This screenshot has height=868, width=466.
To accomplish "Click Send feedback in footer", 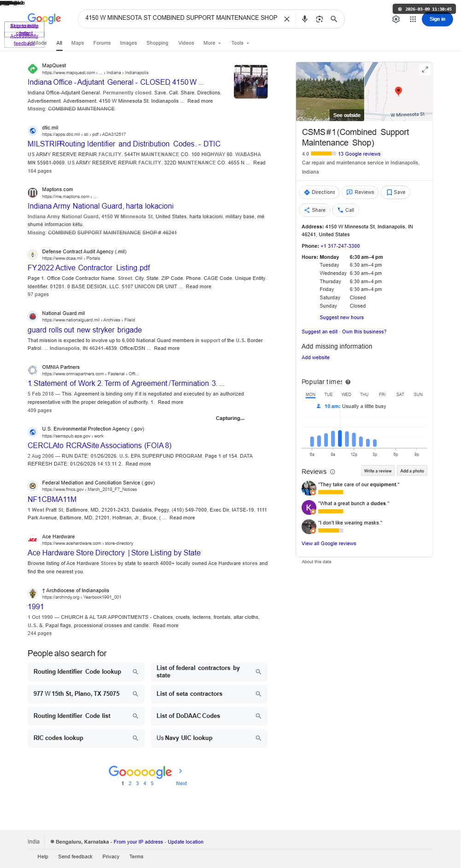I will pos(75,856).
